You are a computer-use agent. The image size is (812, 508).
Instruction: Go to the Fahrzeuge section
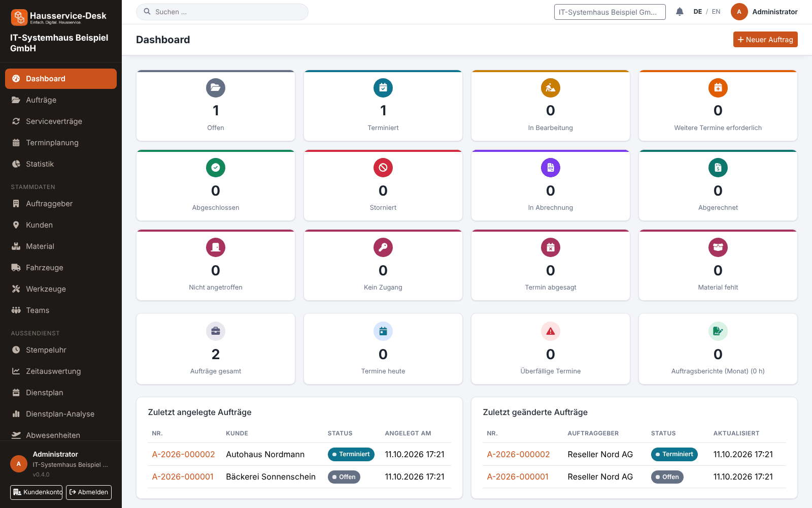[61, 268]
